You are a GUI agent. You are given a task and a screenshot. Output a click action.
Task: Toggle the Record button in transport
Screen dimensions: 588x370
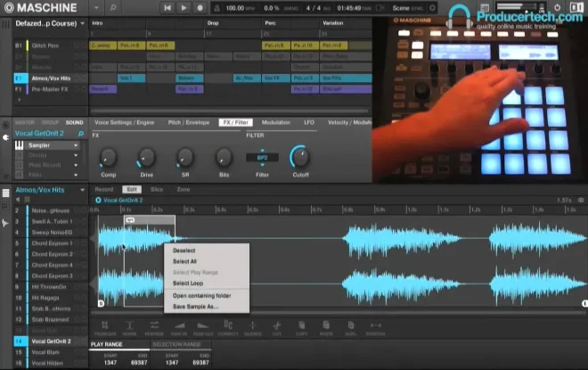pyautogui.click(x=200, y=7)
